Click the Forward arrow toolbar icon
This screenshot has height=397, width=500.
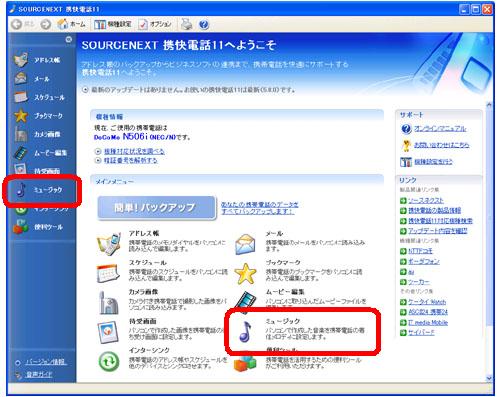click(x=46, y=24)
